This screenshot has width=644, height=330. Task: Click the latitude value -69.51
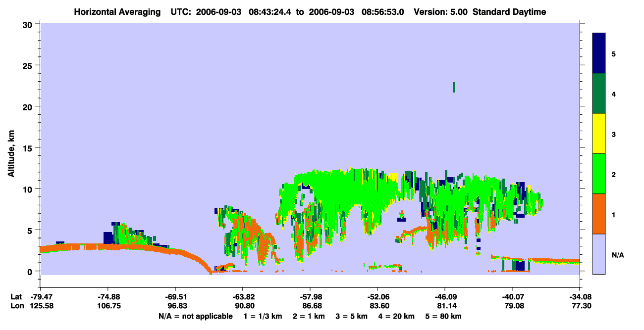click(175, 297)
